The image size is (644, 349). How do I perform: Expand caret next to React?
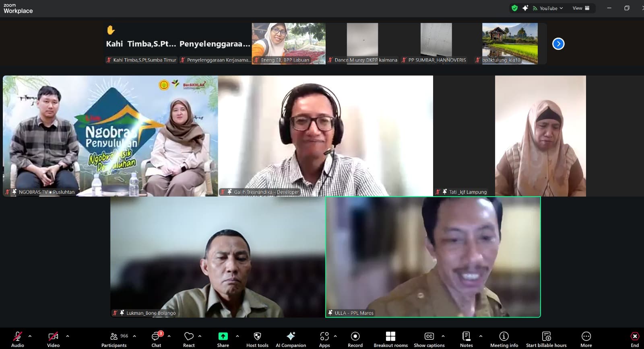200,336
